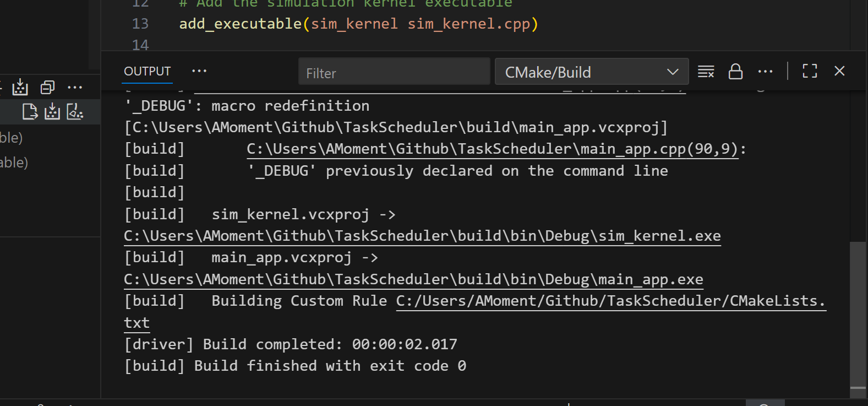The height and width of the screenshot is (406, 868).
Task: Click the clean-rebuild broom icon on selected row
Action: click(75, 112)
